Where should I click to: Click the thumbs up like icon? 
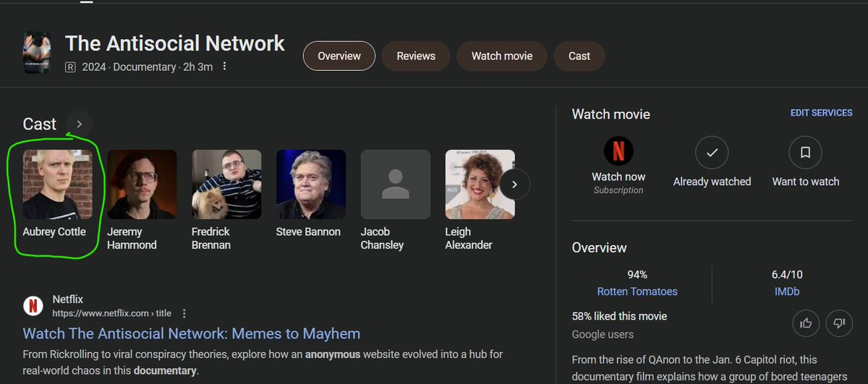tap(807, 323)
